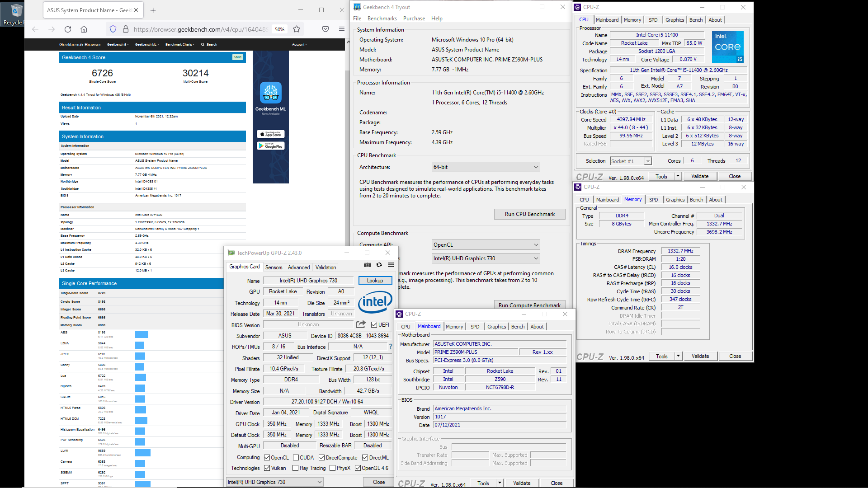Bookmark this page with the star icon
This screenshot has width=868, height=488.
pyautogui.click(x=297, y=29)
